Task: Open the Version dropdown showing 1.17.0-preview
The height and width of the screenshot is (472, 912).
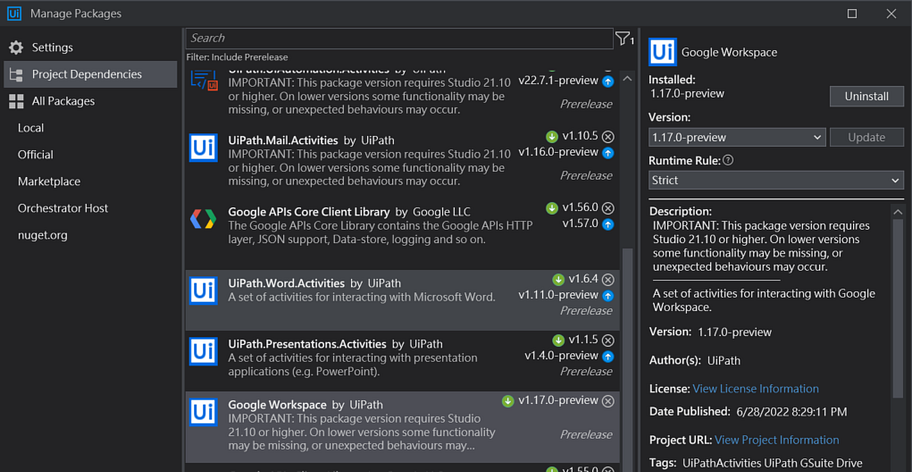Action: coord(737,138)
